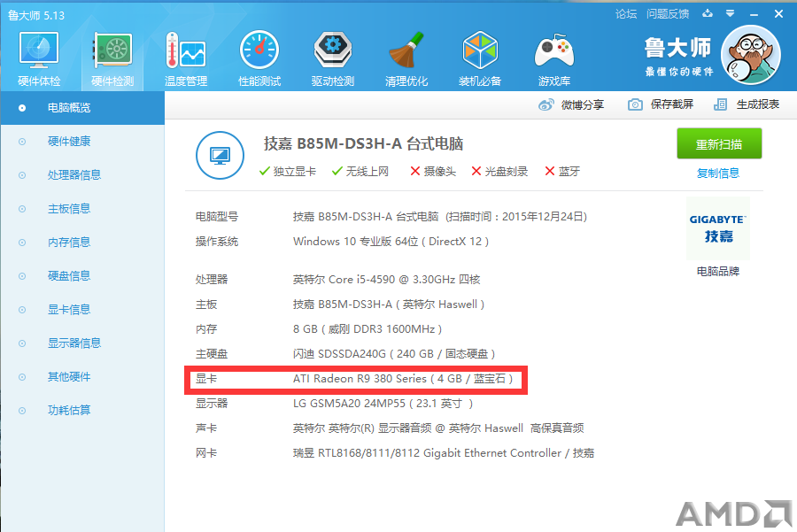
Task: Click the AMD logo at bottom right
Action: pos(734,513)
